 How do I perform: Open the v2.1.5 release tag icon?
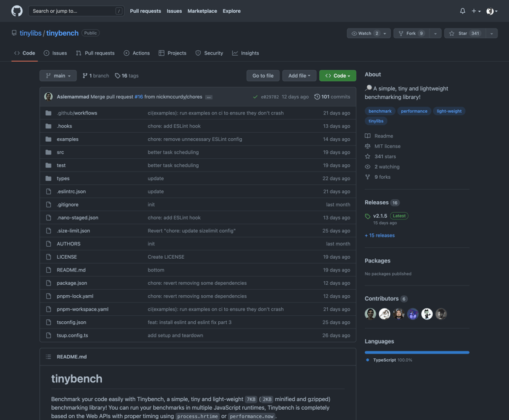pos(367,216)
